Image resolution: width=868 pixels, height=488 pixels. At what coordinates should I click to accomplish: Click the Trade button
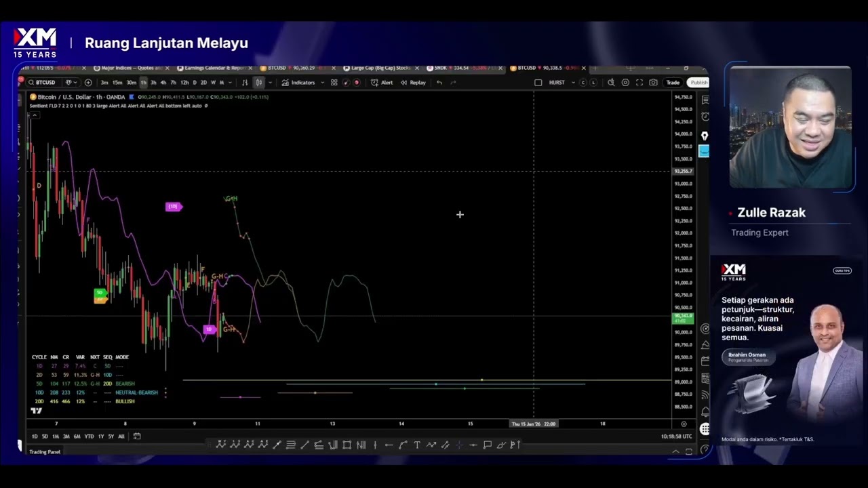[673, 83]
